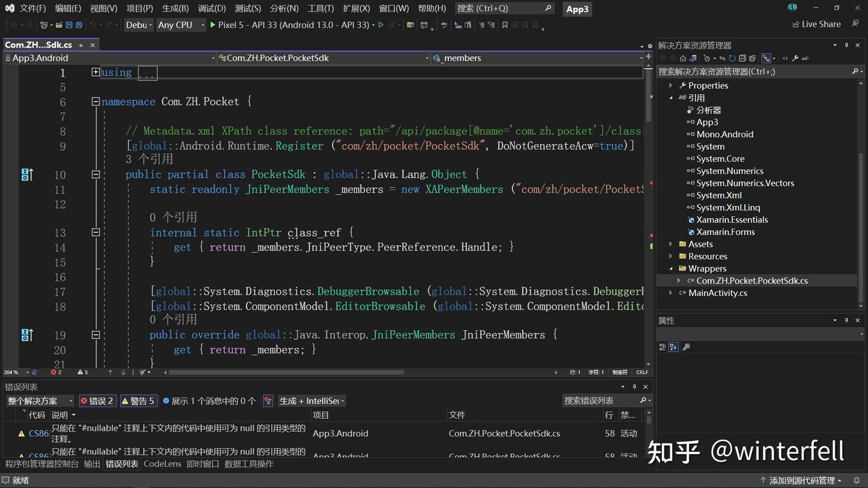This screenshot has width=868, height=488.
Task: Toggle the Nest Related Files highlighted icon
Action: tap(766, 58)
